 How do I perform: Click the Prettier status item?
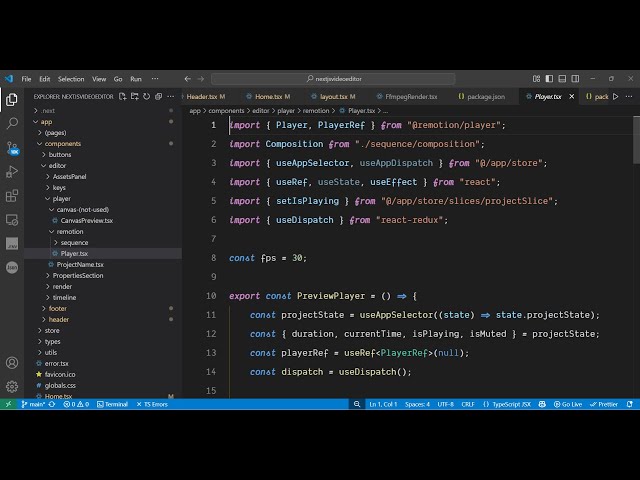pyautogui.click(x=604, y=404)
